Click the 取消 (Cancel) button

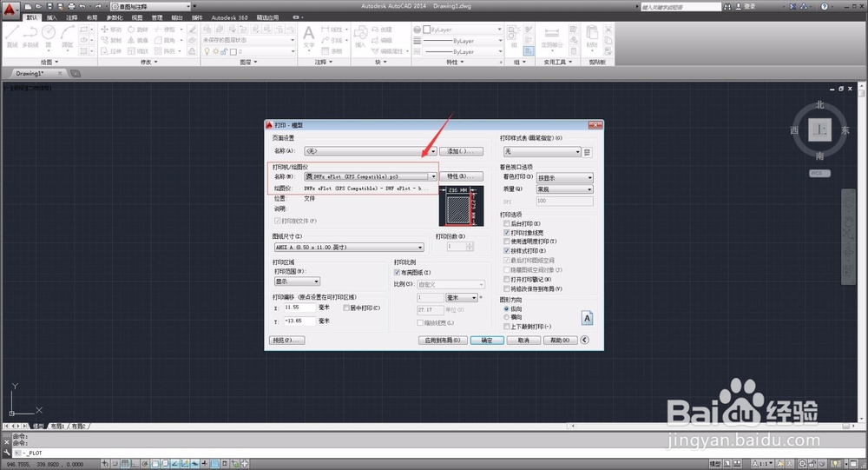[523, 341]
